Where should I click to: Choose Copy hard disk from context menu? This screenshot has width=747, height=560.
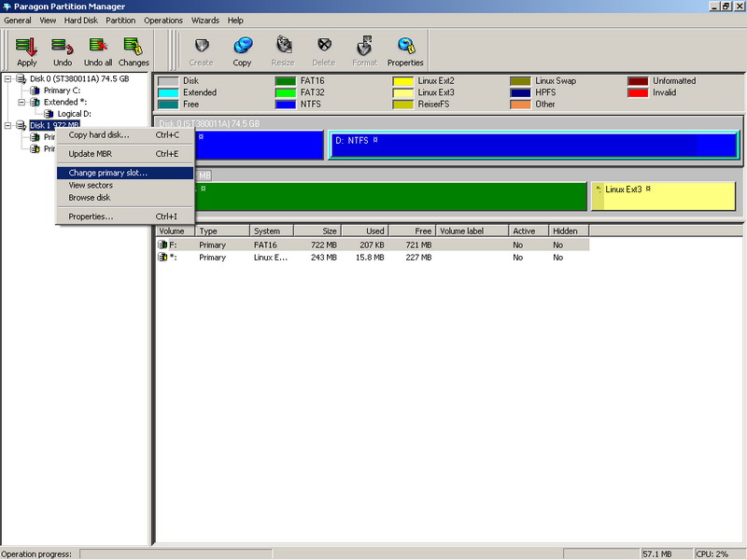(125, 135)
